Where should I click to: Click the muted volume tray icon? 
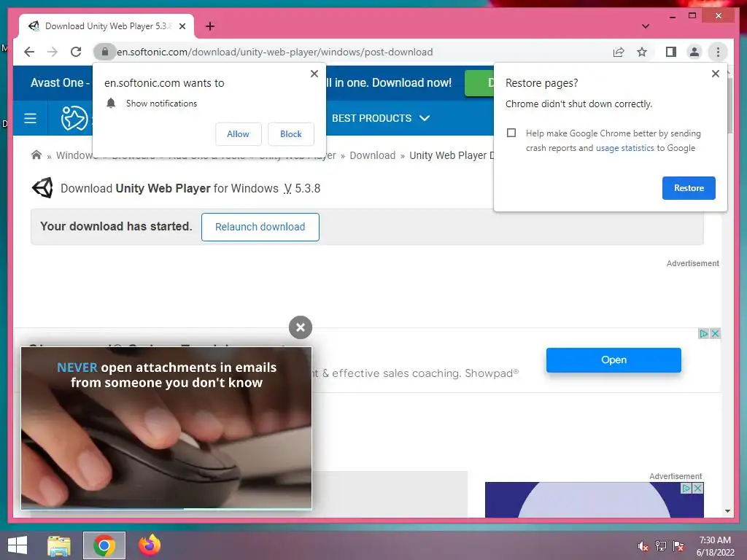point(643,546)
